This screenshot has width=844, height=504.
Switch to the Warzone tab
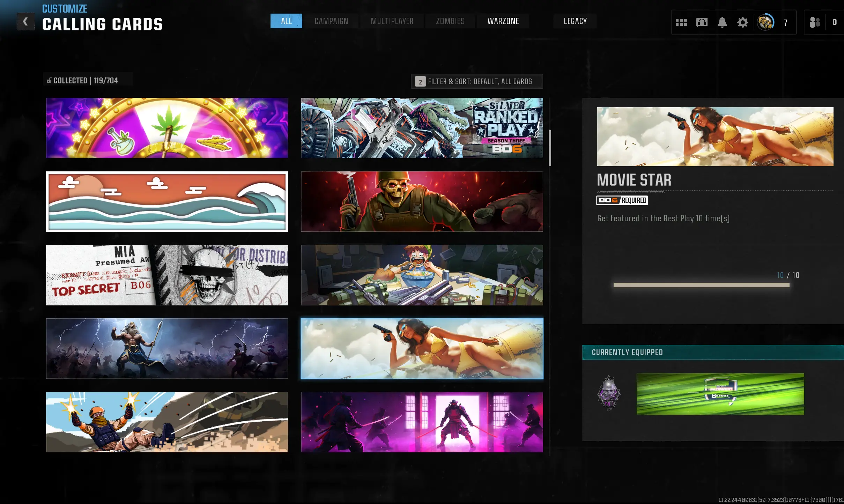coord(503,21)
